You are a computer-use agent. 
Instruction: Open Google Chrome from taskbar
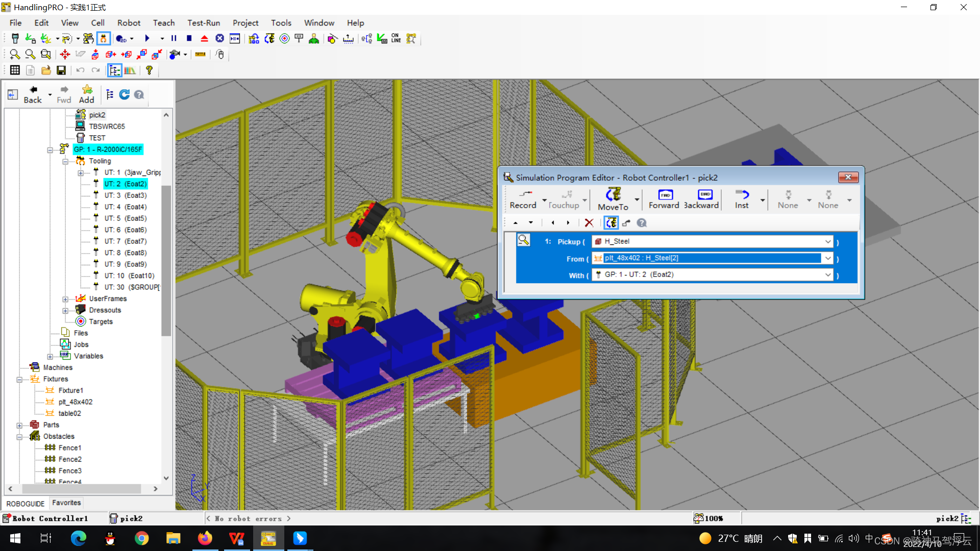point(142,538)
